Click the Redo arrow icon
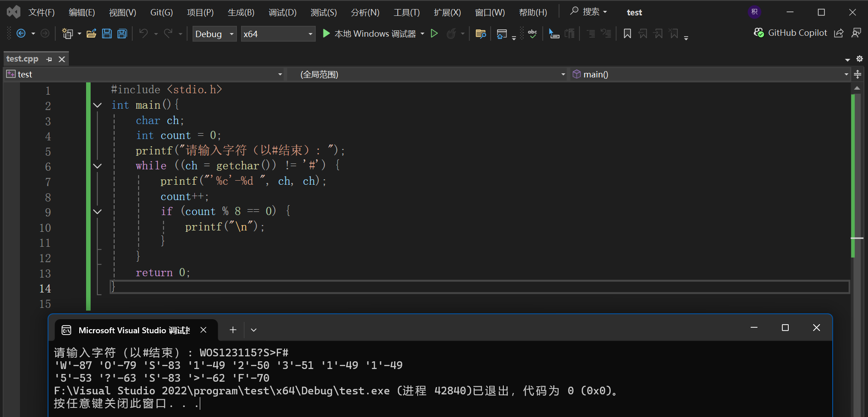The width and height of the screenshot is (868, 417). tap(168, 34)
